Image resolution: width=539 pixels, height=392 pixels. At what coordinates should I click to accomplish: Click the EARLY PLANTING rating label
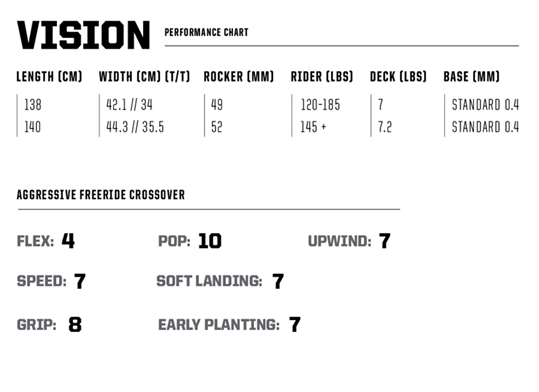click(219, 325)
